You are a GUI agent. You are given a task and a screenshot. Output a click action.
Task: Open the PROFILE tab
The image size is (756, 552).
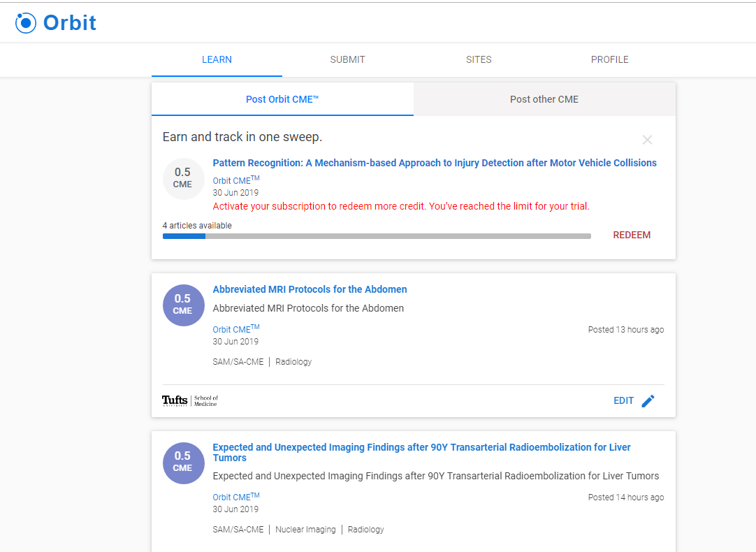point(610,60)
